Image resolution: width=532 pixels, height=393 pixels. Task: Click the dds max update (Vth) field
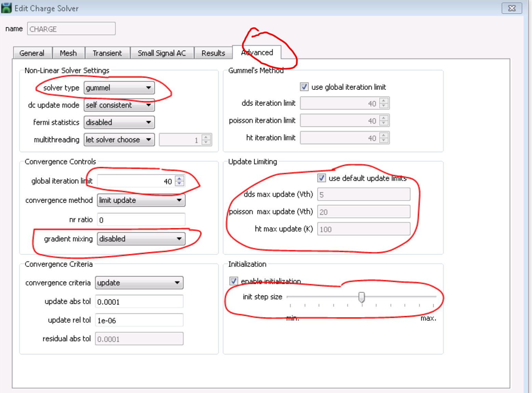click(x=364, y=194)
